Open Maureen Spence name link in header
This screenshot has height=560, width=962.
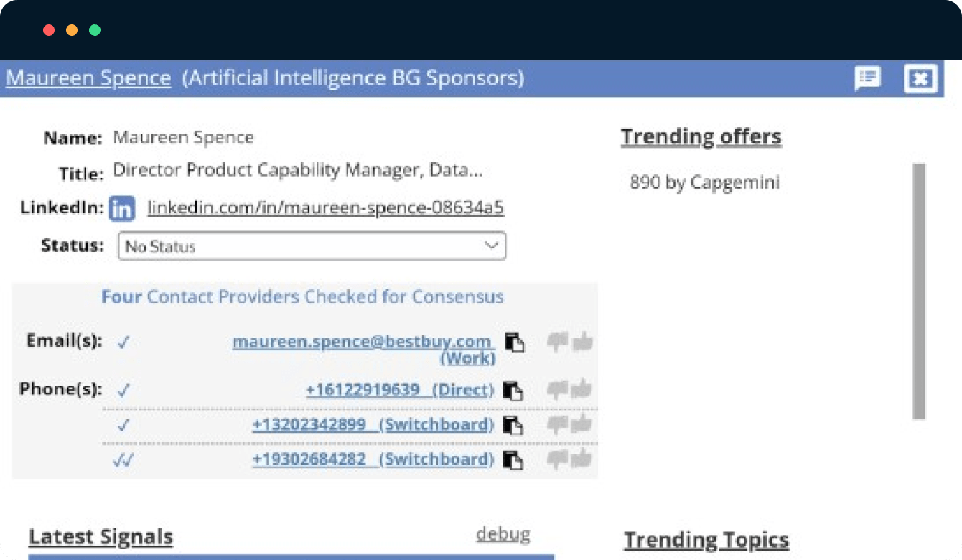pyautogui.click(x=88, y=78)
